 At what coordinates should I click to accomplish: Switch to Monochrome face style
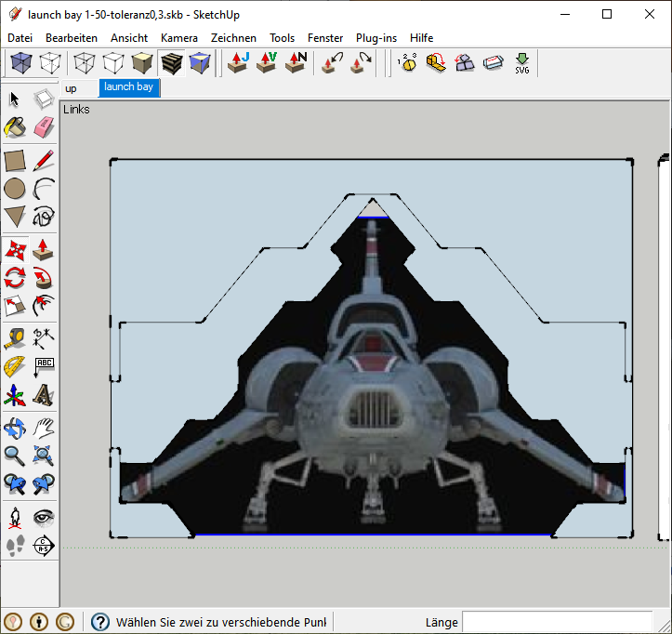pyautogui.click(x=200, y=63)
